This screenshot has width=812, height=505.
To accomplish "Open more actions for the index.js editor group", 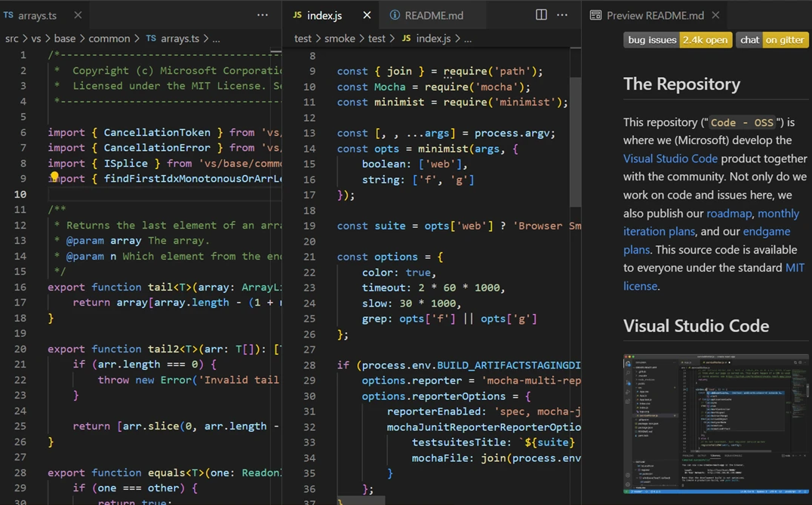I will [562, 14].
